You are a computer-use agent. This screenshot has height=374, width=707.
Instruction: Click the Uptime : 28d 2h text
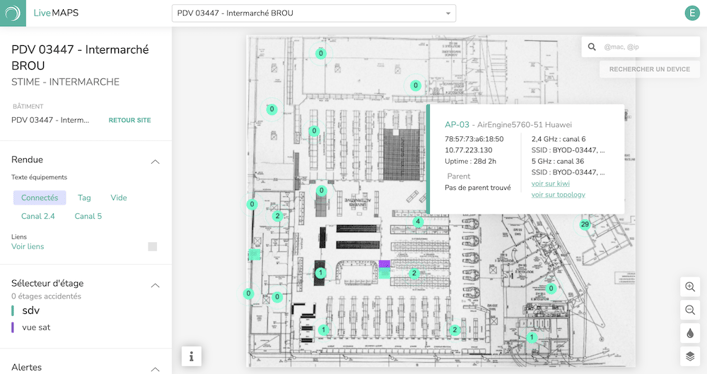(470, 161)
